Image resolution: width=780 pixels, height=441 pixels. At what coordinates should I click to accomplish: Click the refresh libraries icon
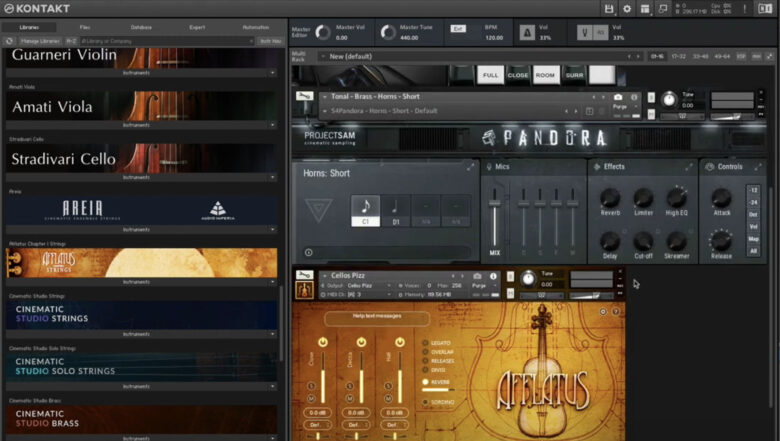(9, 41)
